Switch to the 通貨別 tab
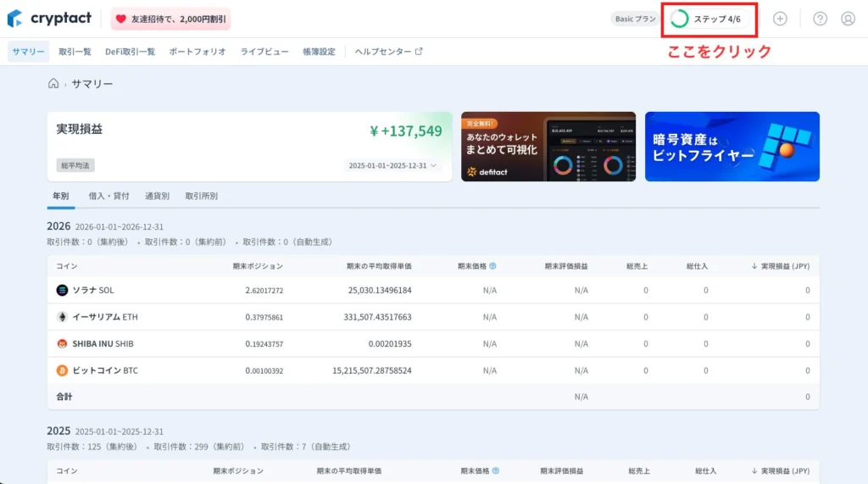This screenshot has height=484, width=868. click(x=157, y=196)
